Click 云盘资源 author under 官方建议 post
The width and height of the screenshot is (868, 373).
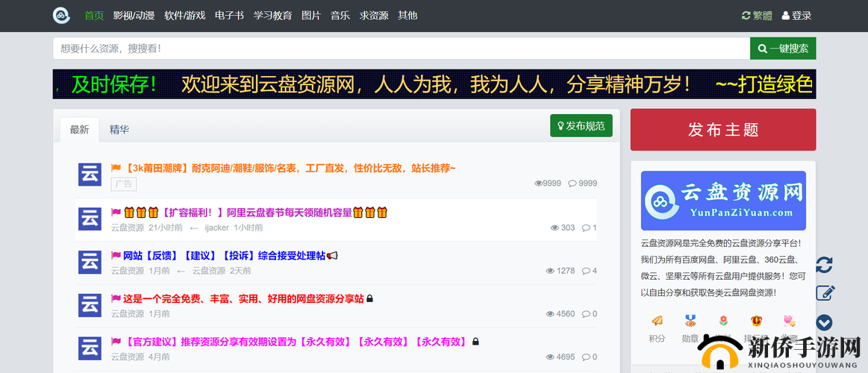(x=128, y=357)
